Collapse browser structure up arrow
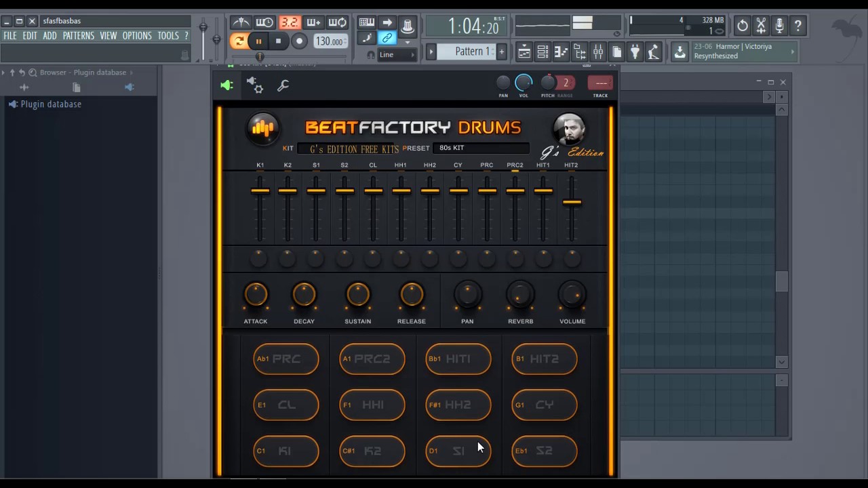Screen dimensions: 868x488 (x=12, y=73)
